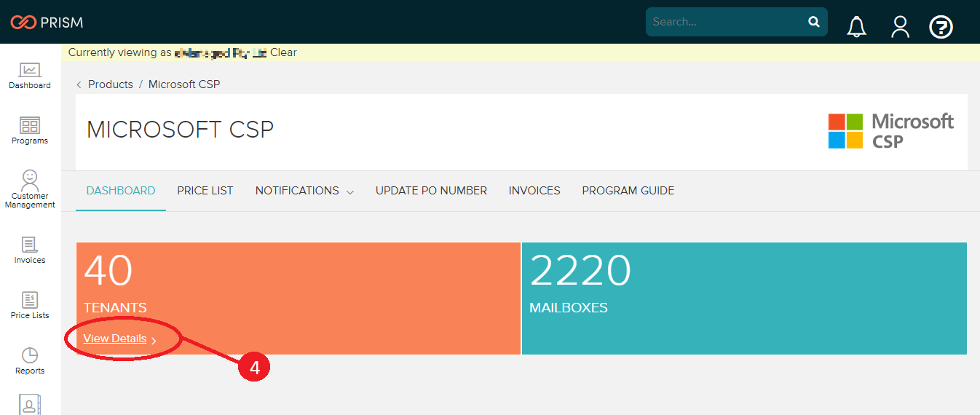Open the PROGRAM GUIDE tab
This screenshot has height=415, width=980.
628,191
